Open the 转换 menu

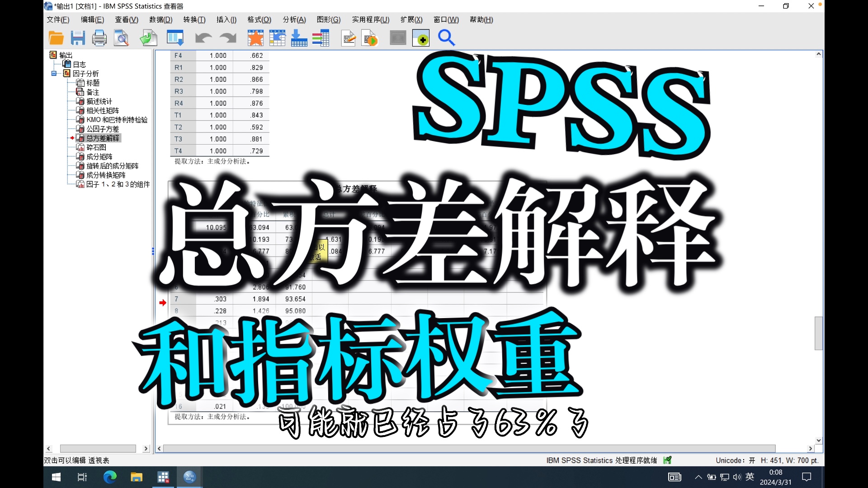point(194,20)
